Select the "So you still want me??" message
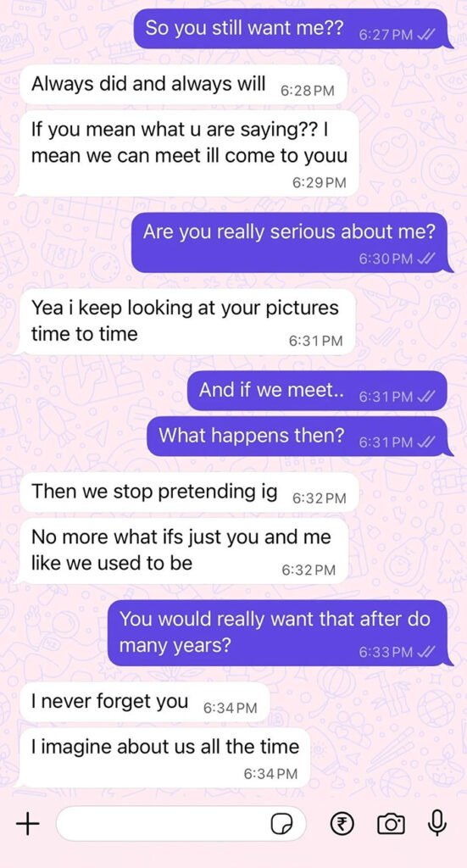 [293, 30]
